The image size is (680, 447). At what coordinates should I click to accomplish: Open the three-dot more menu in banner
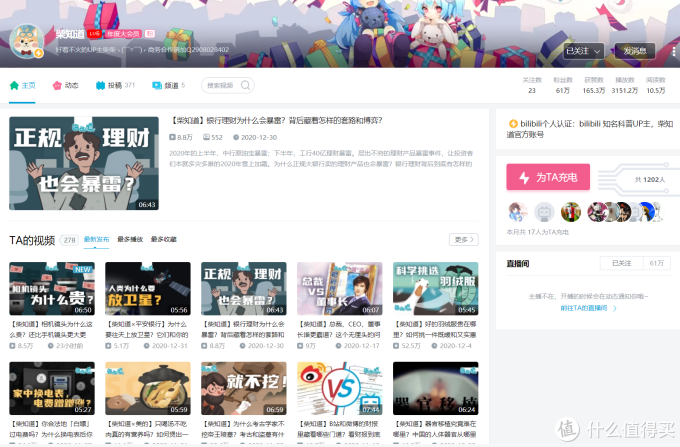tap(673, 51)
